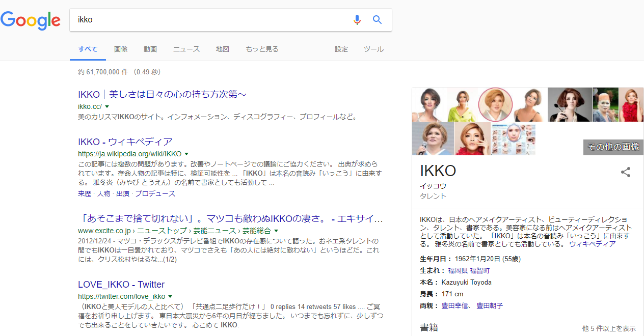
Task: Open the 出演 sitelink
Action: pos(123,194)
